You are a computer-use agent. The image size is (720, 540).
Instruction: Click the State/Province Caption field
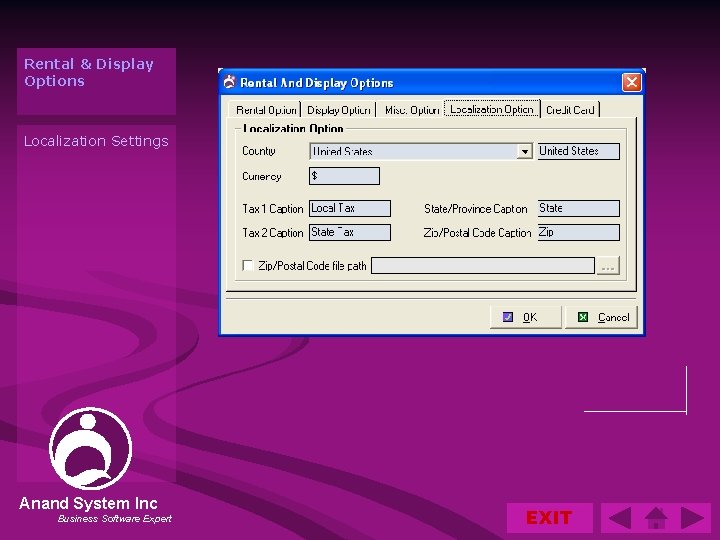(x=579, y=208)
